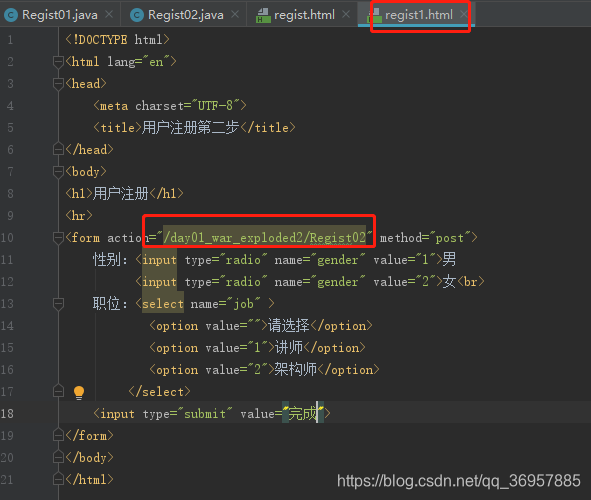This screenshot has width=591, height=500.
Task: Click the h1 heading text 用户注册
Action: tap(121, 193)
